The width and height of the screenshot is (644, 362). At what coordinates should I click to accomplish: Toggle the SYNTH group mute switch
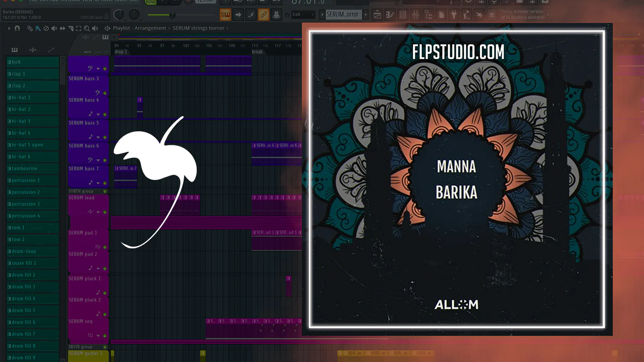[105, 192]
